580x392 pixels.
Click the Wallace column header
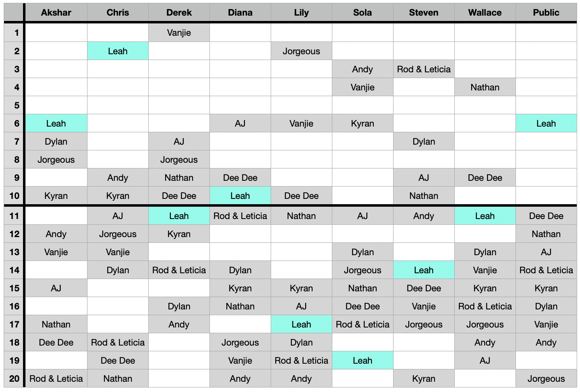tap(485, 13)
